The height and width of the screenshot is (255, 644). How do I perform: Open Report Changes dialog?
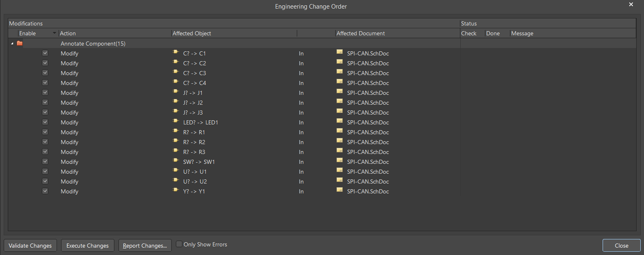pos(145,246)
